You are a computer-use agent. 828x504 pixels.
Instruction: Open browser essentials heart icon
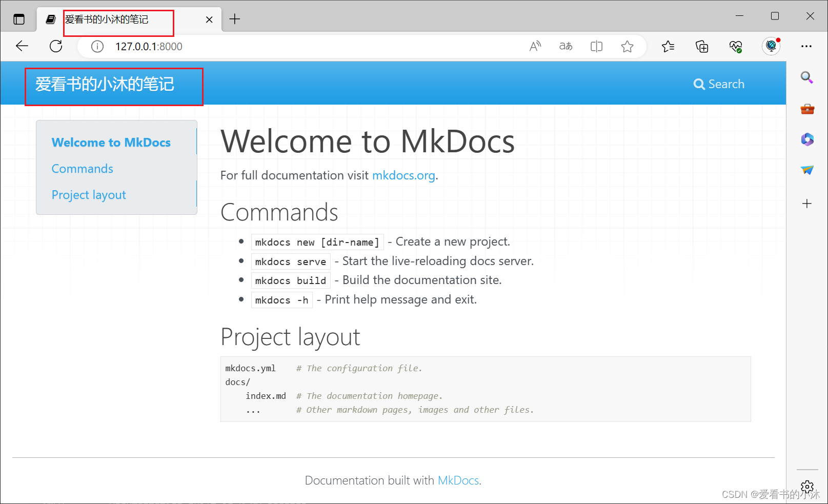[736, 47]
